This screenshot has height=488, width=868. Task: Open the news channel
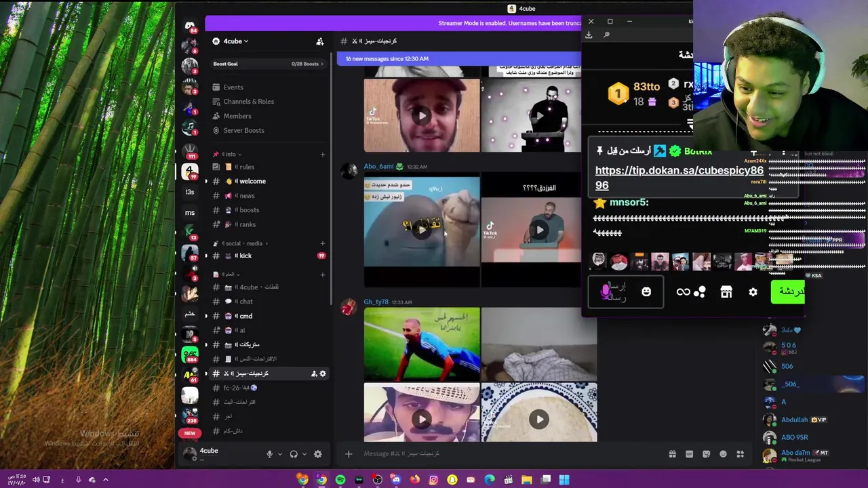point(245,196)
